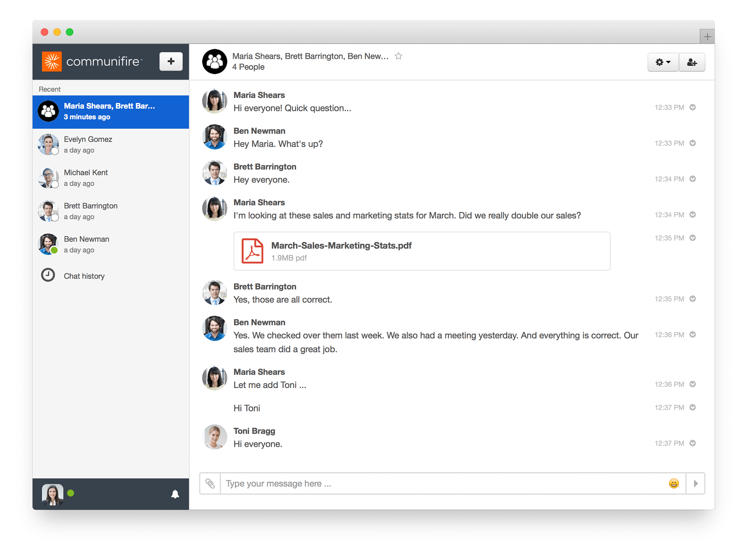747x560 pixels.
Task: Open the settings gear dropdown
Action: (663, 62)
